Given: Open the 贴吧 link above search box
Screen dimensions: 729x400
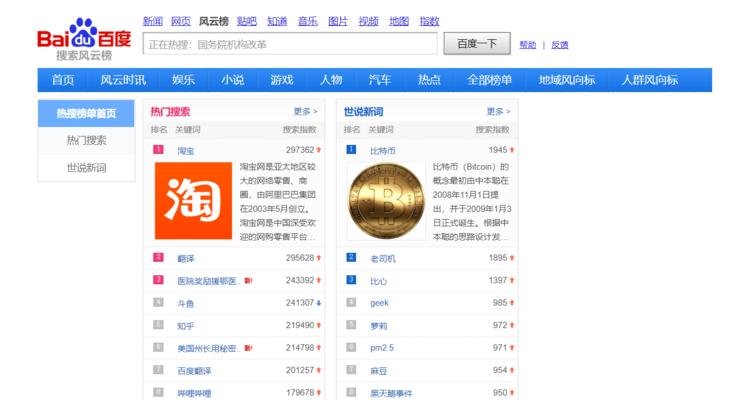Looking at the screenshot, I should [x=246, y=21].
